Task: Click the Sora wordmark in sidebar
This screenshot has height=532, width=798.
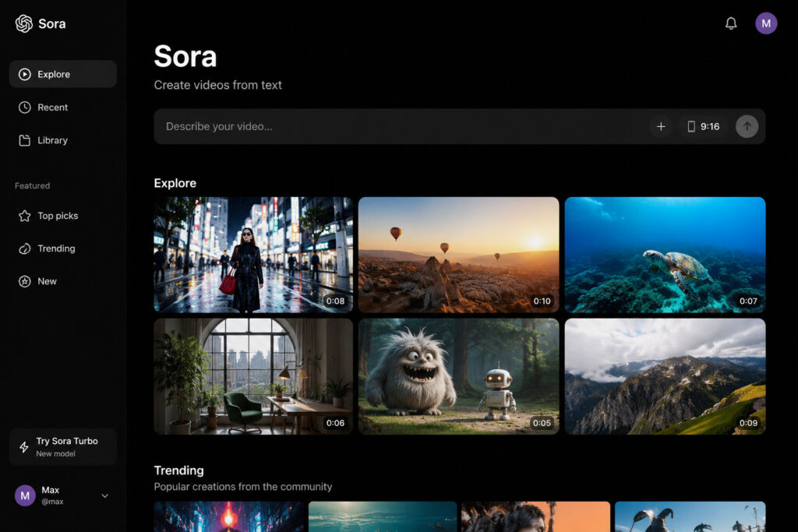Action: tap(52, 24)
